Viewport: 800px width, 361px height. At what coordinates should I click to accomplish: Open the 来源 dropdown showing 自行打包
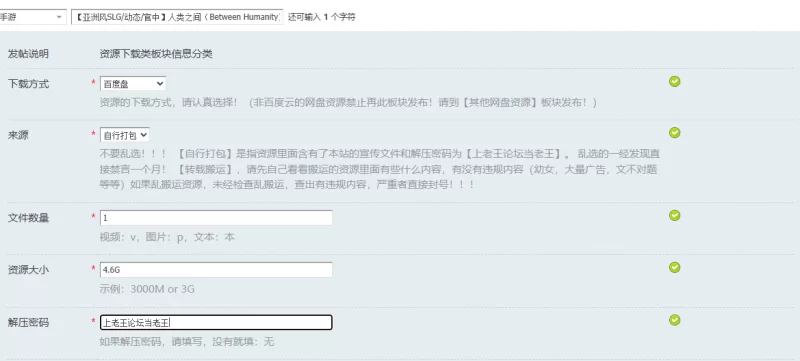tap(124, 135)
